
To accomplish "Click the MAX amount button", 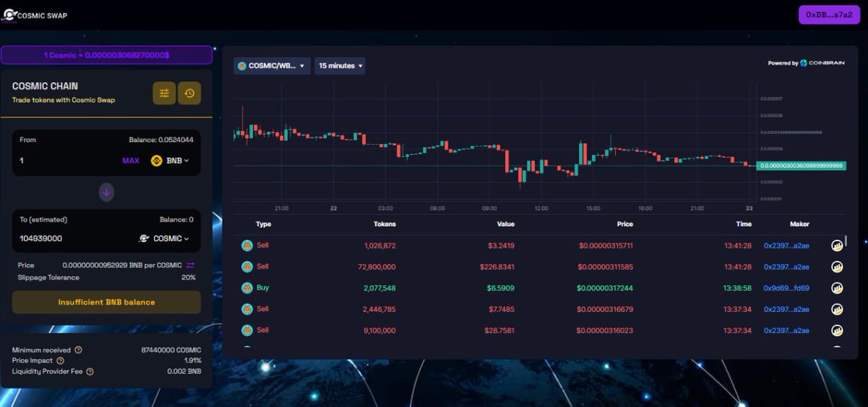I will pyautogui.click(x=131, y=161).
